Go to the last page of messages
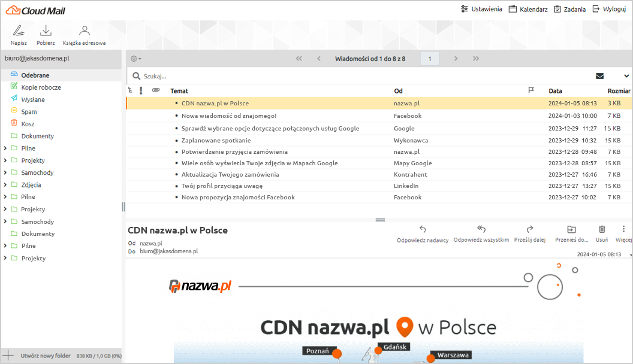Viewport: 633px width, 364px height. [476, 59]
